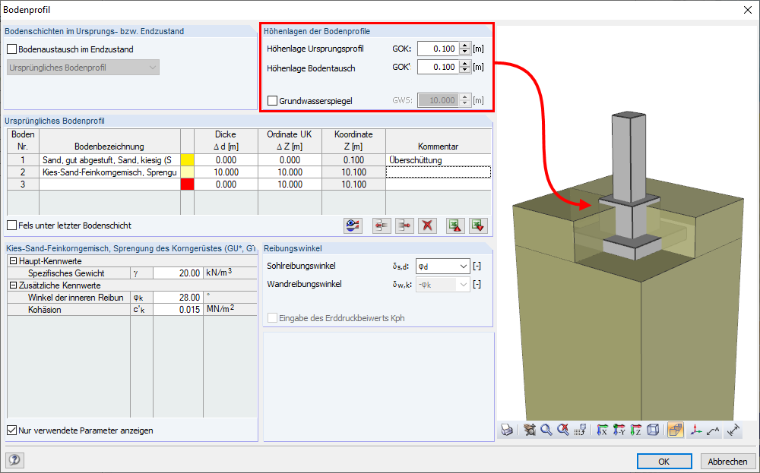The height and width of the screenshot is (473, 760).
Task: Toggle the highlighted solid rendering icon
Action: coord(675,429)
